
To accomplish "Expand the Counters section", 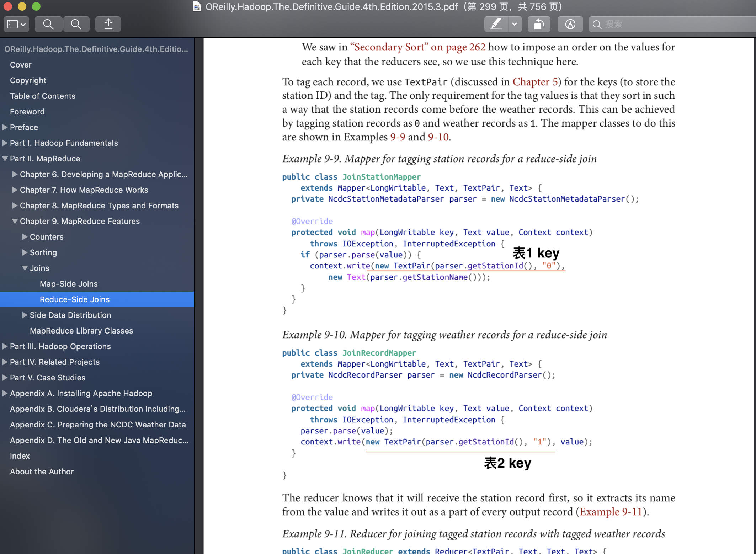I will pos(25,237).
